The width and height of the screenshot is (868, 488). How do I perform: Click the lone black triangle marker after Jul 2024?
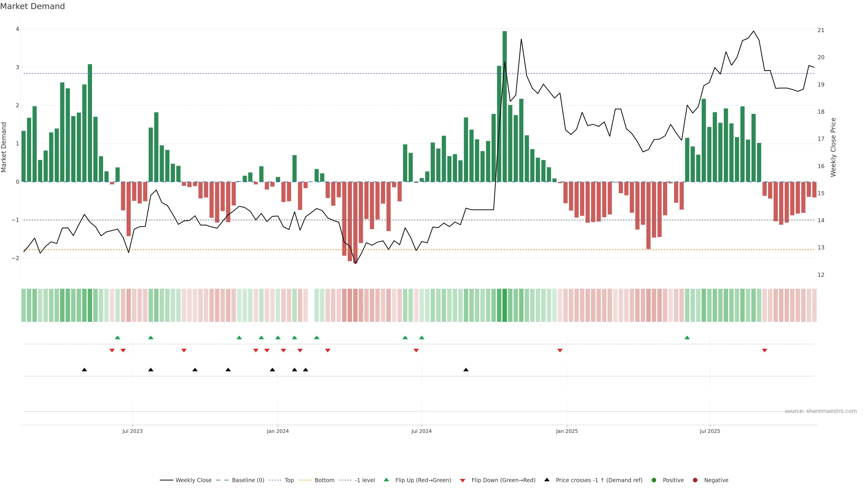pos(466,370)
